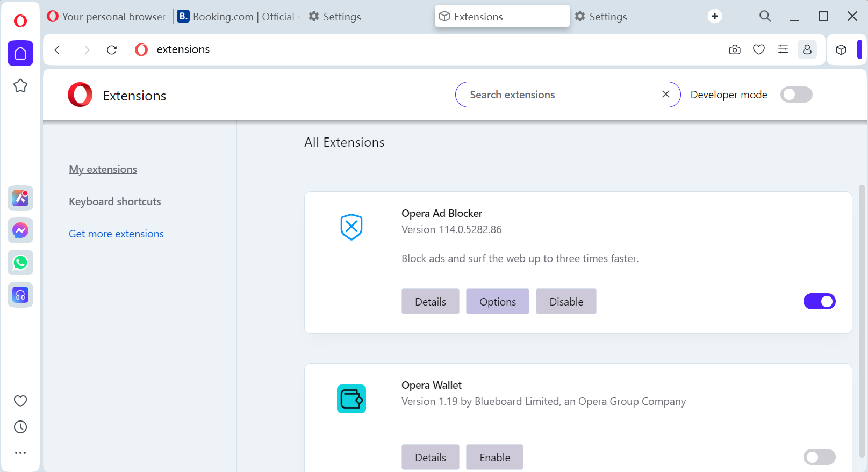Open Facebook Messenger in the sidebar

click(x=20, y=230)
